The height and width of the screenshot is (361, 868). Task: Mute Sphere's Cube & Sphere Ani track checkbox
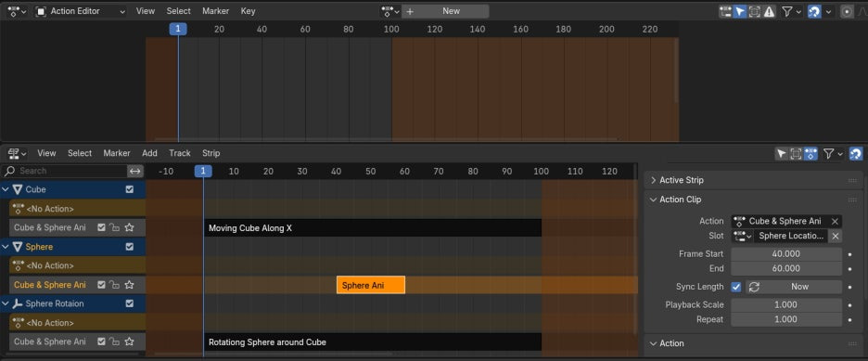coord(101,285)
